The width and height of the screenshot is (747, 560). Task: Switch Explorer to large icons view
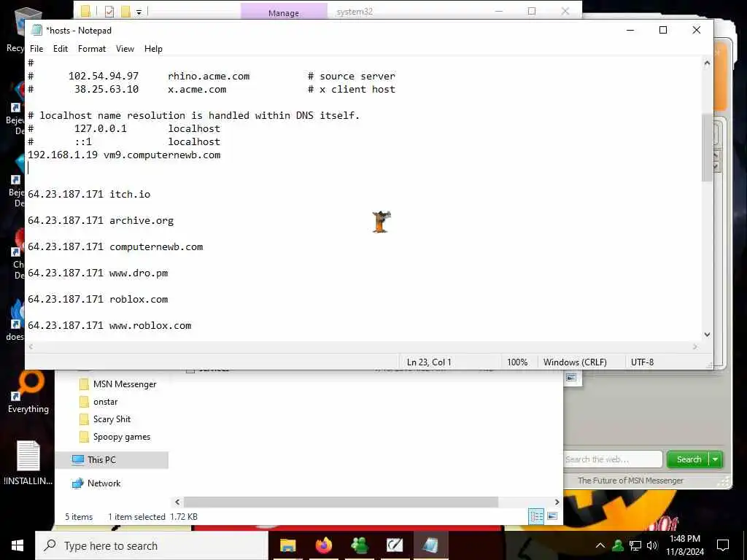(x=552, y=516)
